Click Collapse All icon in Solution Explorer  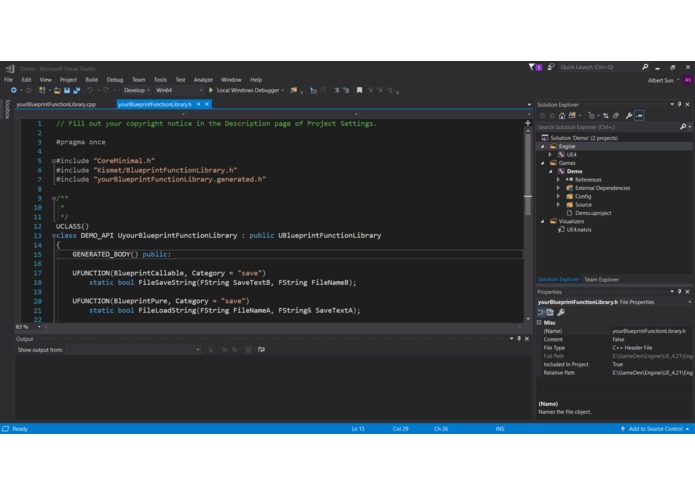(616, 116)
